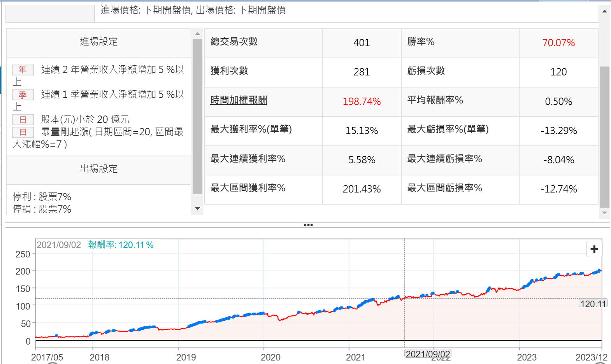Click the 120.11 value label on chart

(x=593, y=304)
